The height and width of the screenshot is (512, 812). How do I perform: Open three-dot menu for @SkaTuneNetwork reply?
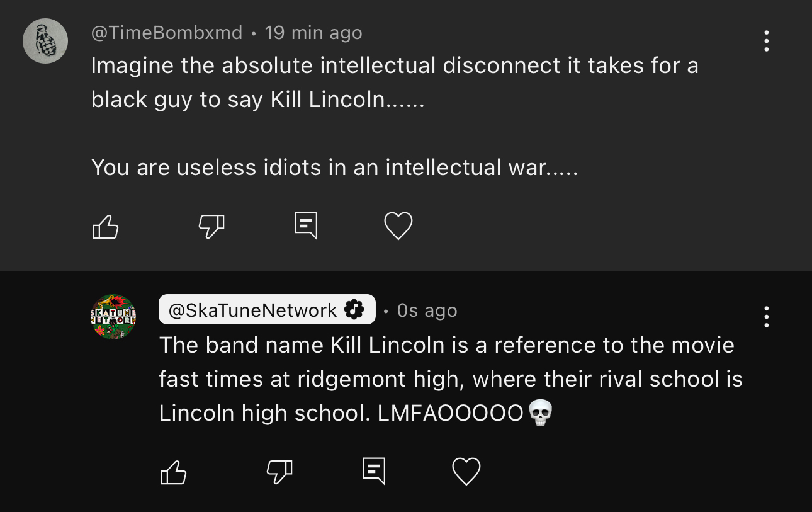pyautogui.click(x=766, y=317)
